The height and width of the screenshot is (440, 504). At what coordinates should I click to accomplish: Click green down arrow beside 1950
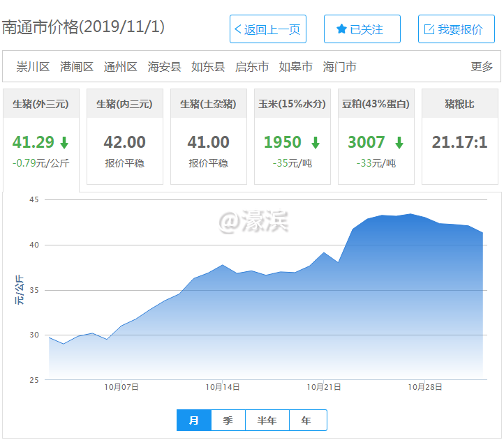(316, 143)
